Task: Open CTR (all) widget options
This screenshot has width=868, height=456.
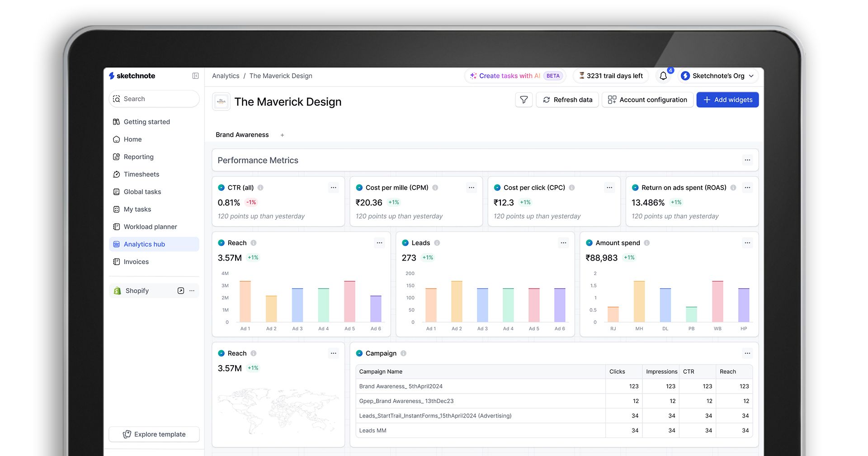Action: click(333, 188)
